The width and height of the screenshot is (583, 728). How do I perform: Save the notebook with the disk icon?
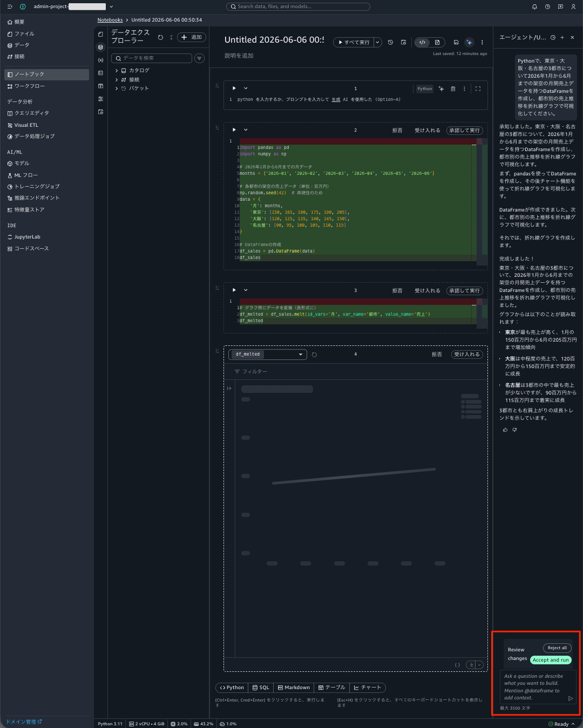(456, 42)
